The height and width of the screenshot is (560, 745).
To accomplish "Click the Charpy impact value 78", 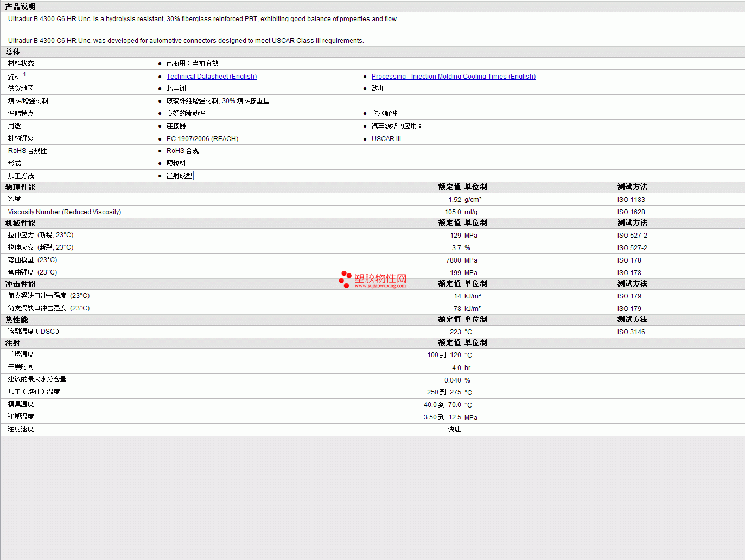I will tap(457, 309).
